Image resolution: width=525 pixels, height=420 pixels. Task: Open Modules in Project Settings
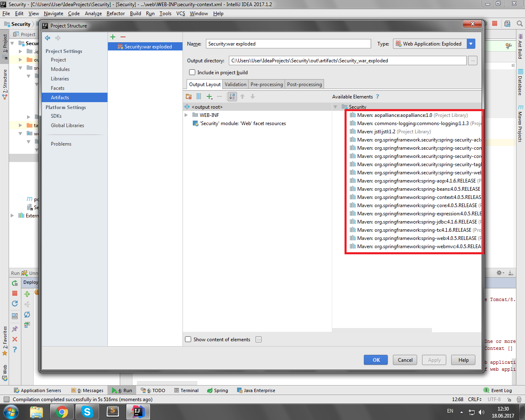click(x=60, y=69)
